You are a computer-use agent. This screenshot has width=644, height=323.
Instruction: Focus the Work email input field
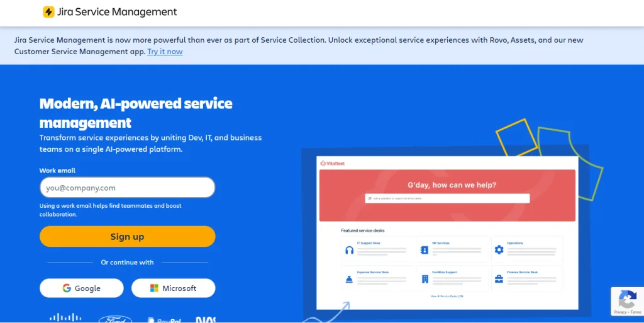[x=127, y=188]
